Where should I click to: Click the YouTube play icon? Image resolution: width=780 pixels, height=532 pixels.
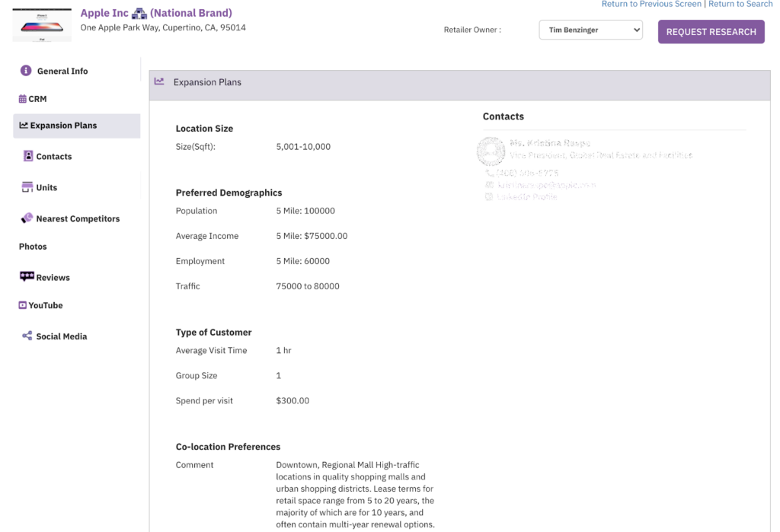22,305
